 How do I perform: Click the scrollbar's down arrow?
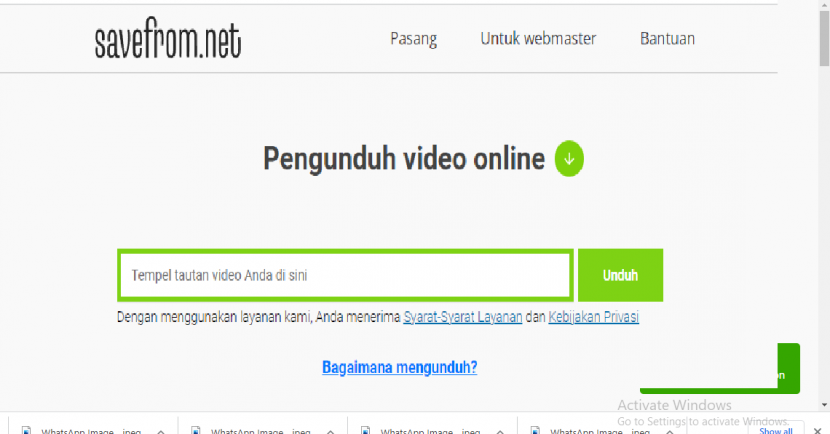point(824,405)
